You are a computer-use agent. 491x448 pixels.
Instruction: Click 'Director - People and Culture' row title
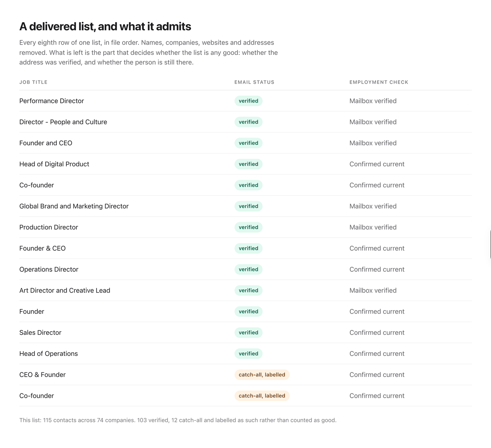point(63,122)
